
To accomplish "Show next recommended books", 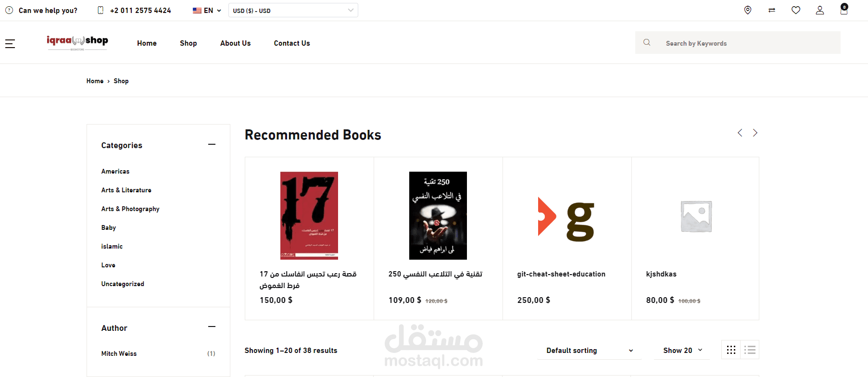I will click(x=755, y=133).
